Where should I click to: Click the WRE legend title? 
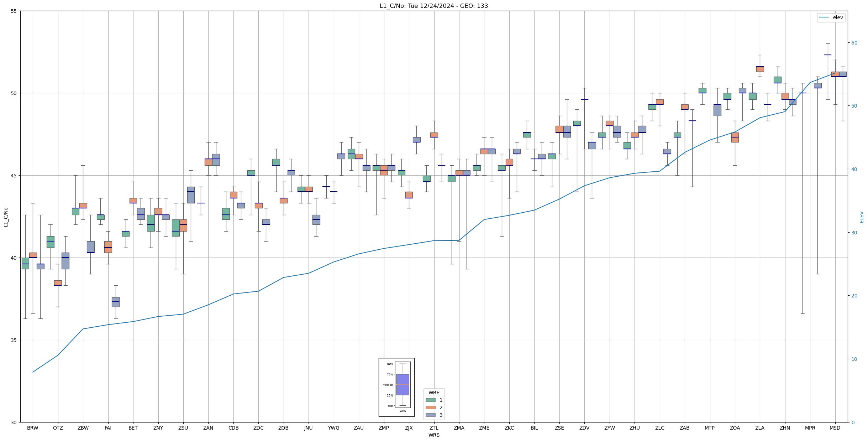434,393
